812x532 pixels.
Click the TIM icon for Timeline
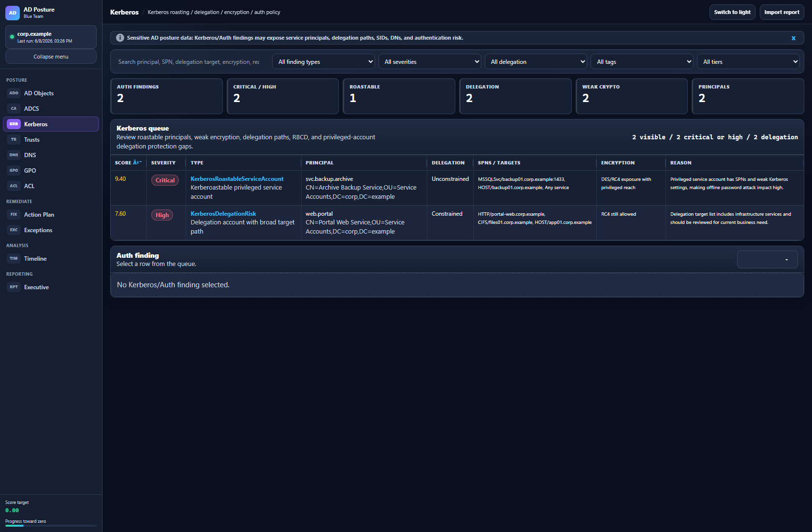tap(14, 259)
